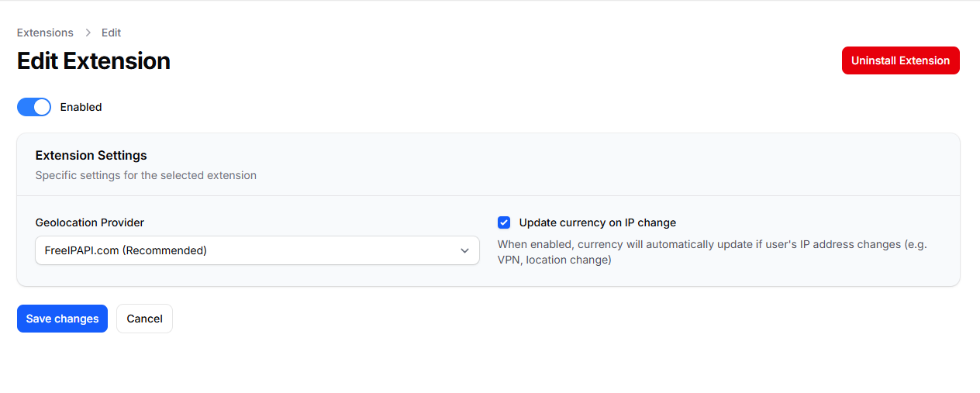980x393 pixels.
Task: Click the 'Specific settings for the selected extension' subtitle
Action: 146,175
